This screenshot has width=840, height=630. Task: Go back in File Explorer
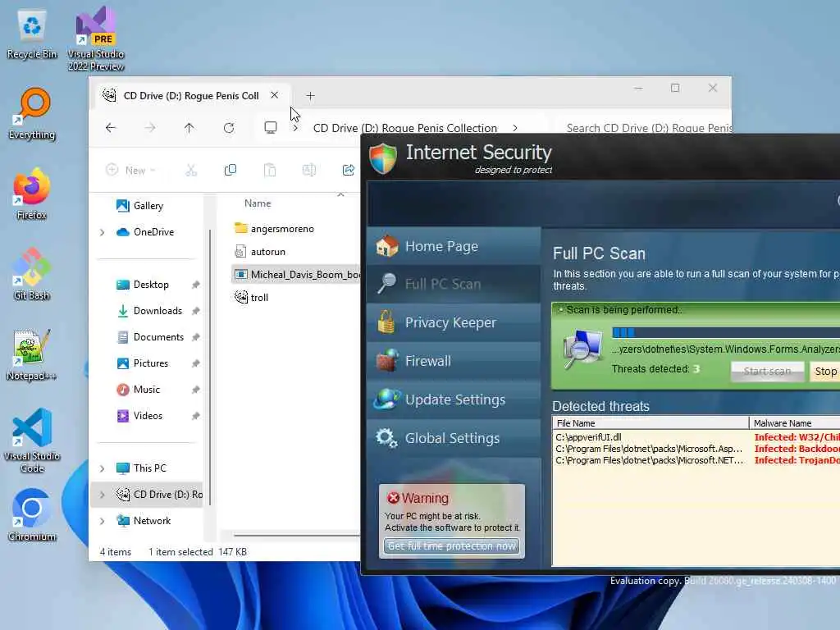click(111, 127)
